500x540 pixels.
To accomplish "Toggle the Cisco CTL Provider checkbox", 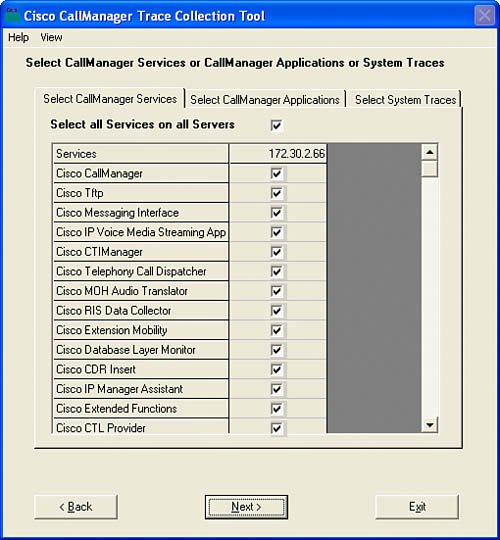I will click(277, 428).
